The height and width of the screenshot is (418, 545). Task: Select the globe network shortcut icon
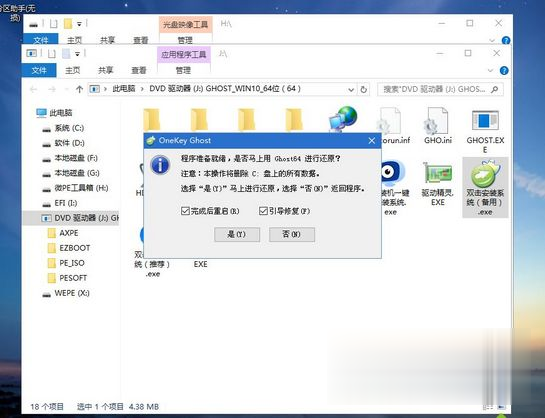coord(343,119)
